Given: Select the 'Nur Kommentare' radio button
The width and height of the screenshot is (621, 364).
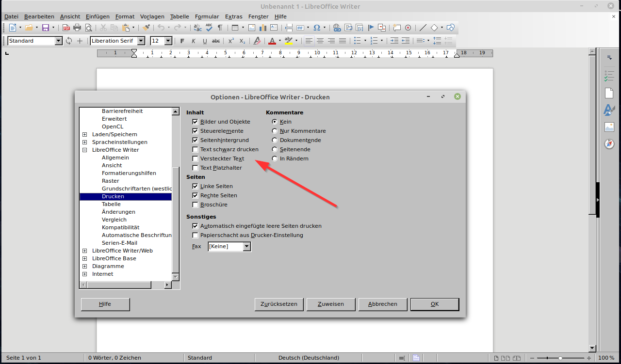Looking at the screenshot, I should 275,131.
